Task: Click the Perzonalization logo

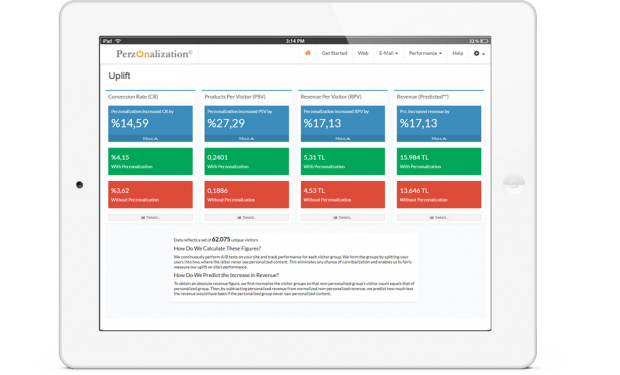Action: [x=154, y=54]
